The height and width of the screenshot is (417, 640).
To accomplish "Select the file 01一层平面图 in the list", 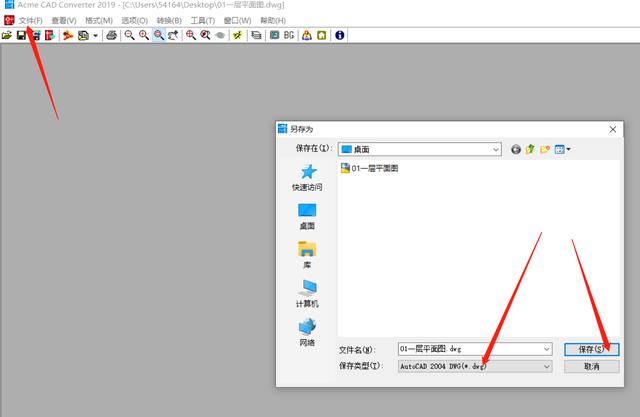I will (369, 168).
